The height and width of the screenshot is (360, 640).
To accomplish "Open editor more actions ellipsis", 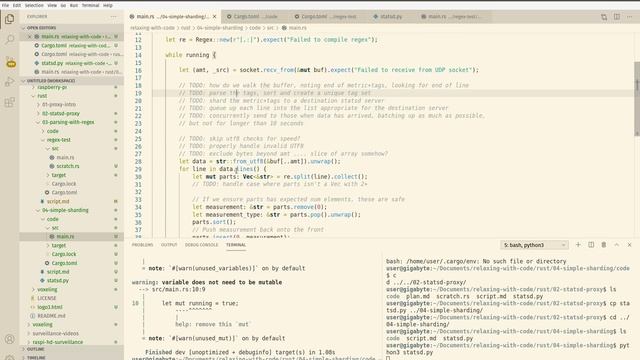I will [629, 17].
